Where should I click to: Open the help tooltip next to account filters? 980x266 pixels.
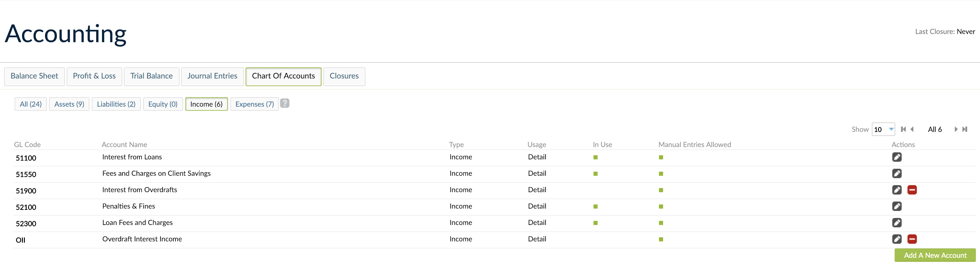pyautogui.click(x=285, y=103)
